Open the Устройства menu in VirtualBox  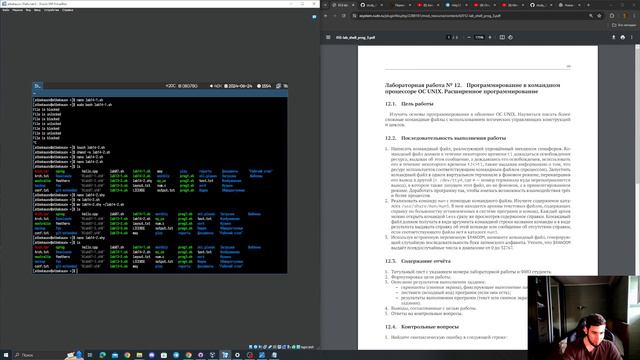pyautogui.click(x=51, y=10)
